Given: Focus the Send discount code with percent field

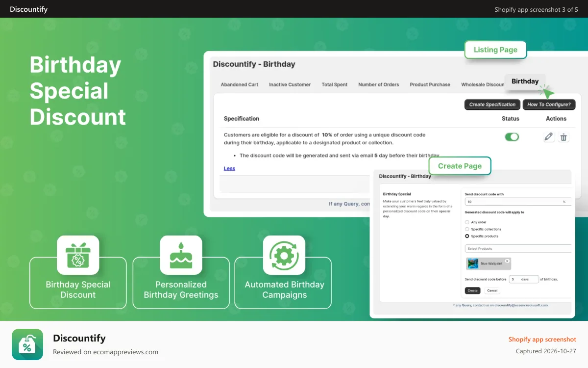Looking at the screenshot, I should (x=518, y=202).
